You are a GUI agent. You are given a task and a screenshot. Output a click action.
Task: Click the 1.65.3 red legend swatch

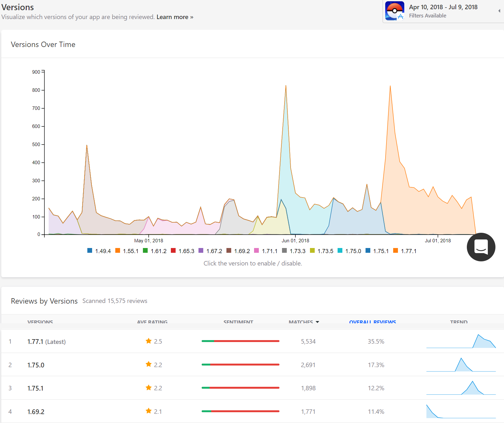click(173, 251)
